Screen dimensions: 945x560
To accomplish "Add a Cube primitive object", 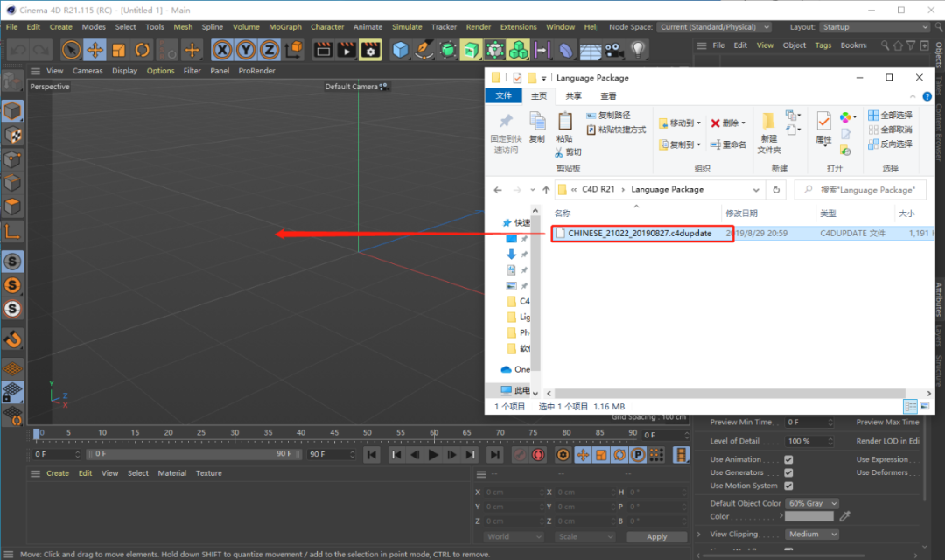I will (x=400, y=50).
